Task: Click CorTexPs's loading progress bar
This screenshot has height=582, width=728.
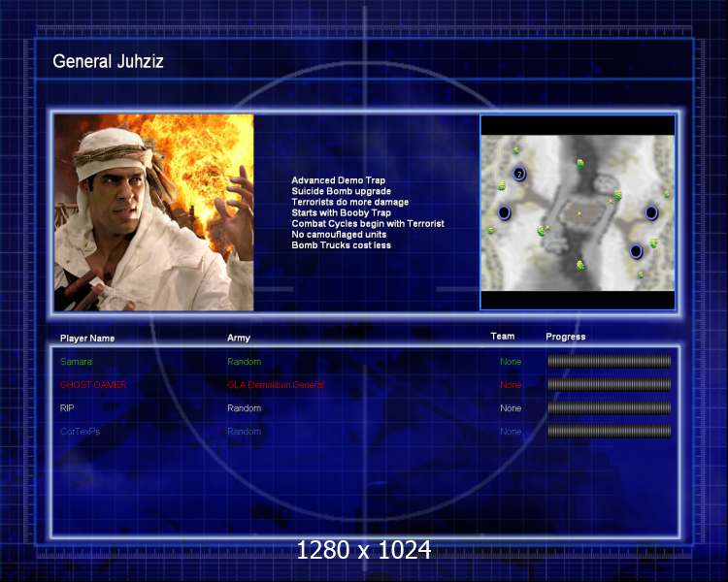Action: (610, 431)
